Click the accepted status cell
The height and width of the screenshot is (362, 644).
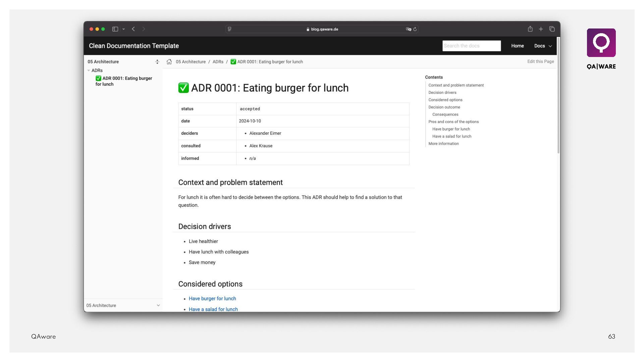[x=323, y=109]
